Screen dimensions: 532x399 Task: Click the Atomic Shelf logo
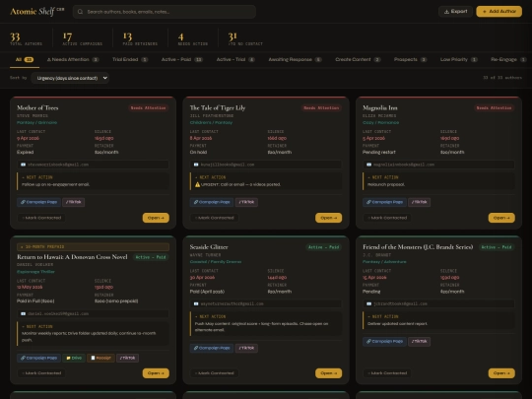[37, 11]
